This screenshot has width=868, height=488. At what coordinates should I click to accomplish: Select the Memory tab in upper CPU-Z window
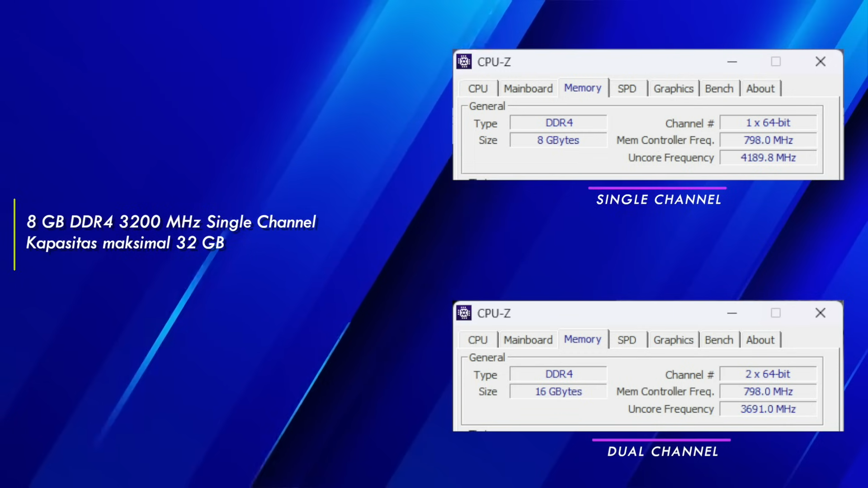(x=583, y=88)
